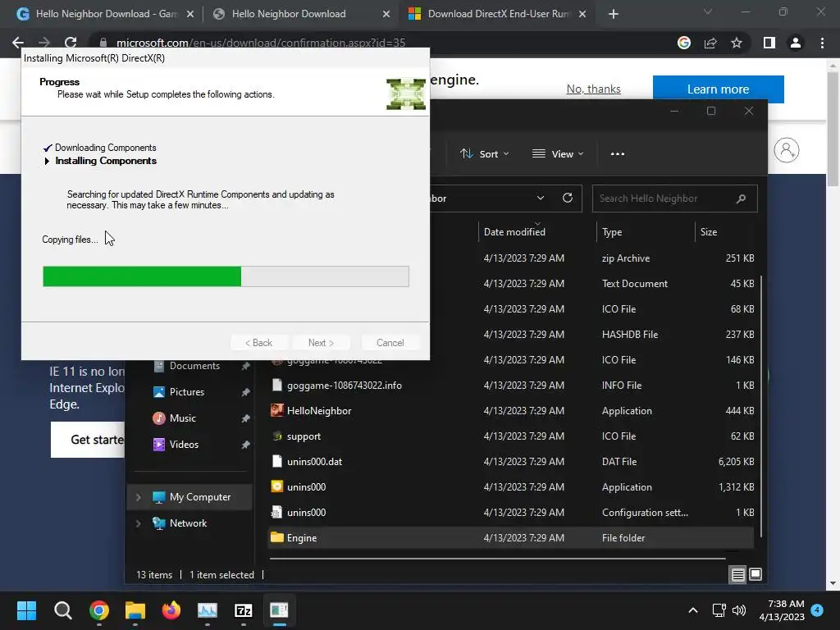Click Cancel in DirectX installer

tap(390, 343)
